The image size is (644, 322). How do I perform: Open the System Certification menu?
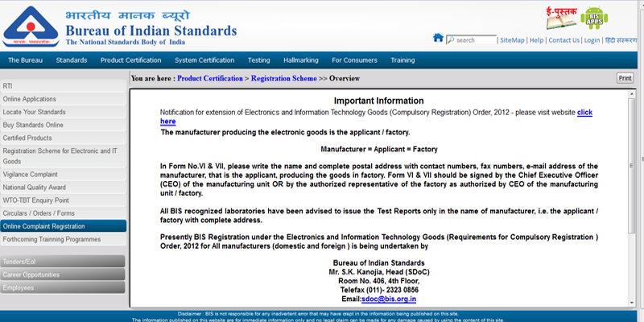[206, 60]
